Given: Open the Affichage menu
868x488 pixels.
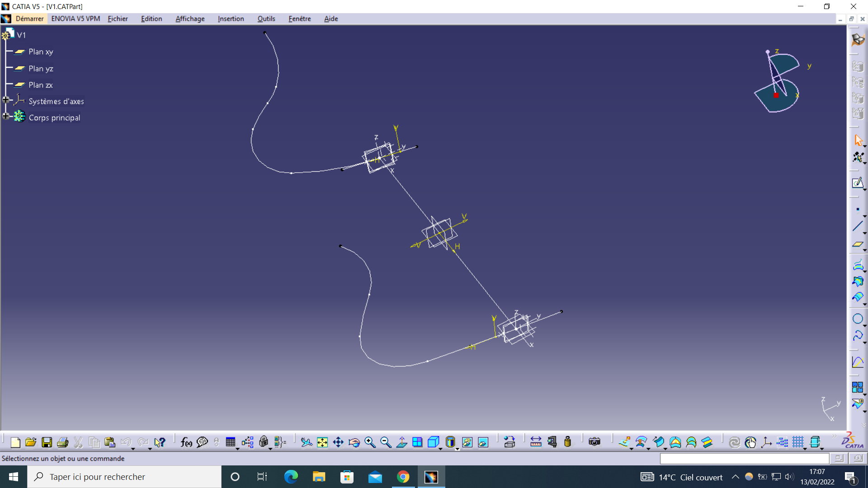Looking at the screenshot, I should 190,19.
